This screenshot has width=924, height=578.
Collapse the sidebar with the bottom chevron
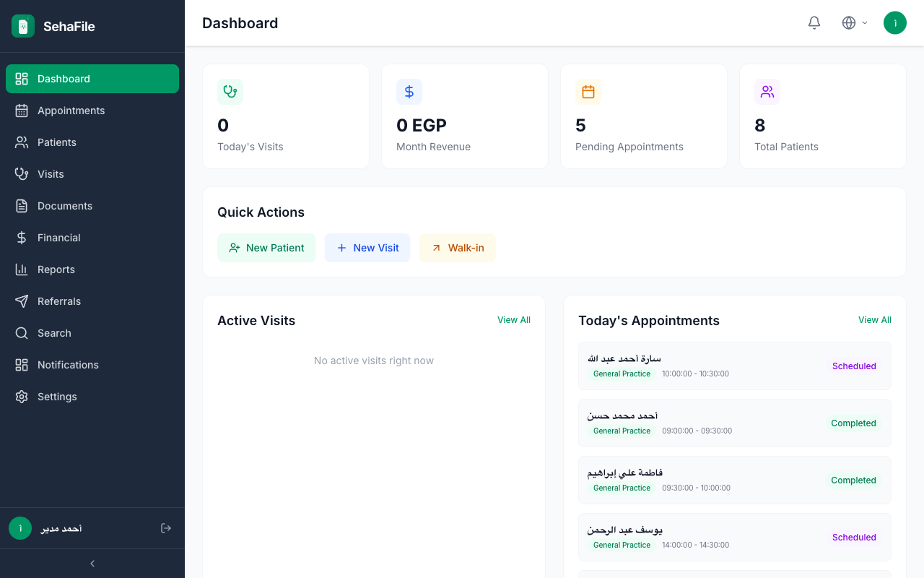pos(92,564)
